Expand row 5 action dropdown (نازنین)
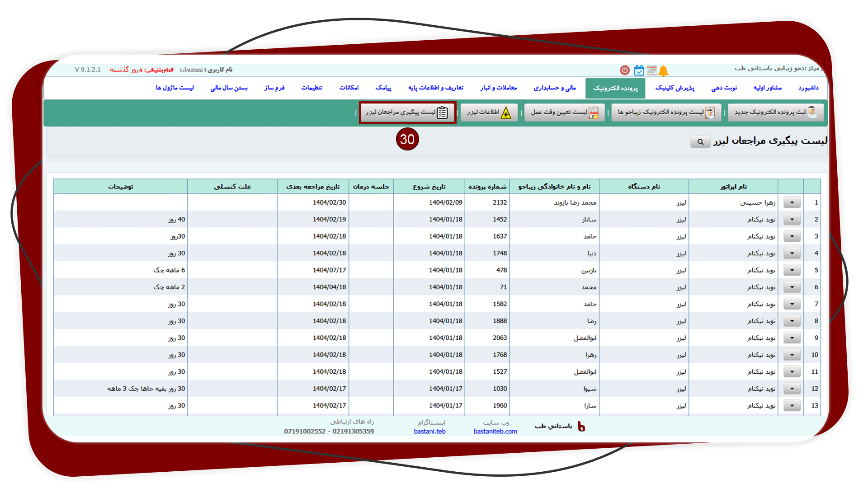The width and height of the screenshot is (868, 488). (x=792, y=270)
